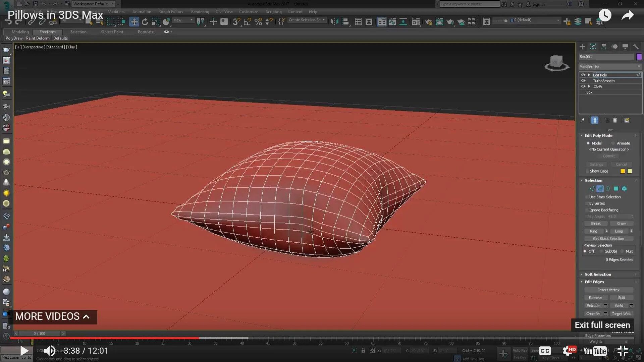Click the Remove modifier trash icon

[615, 120]
